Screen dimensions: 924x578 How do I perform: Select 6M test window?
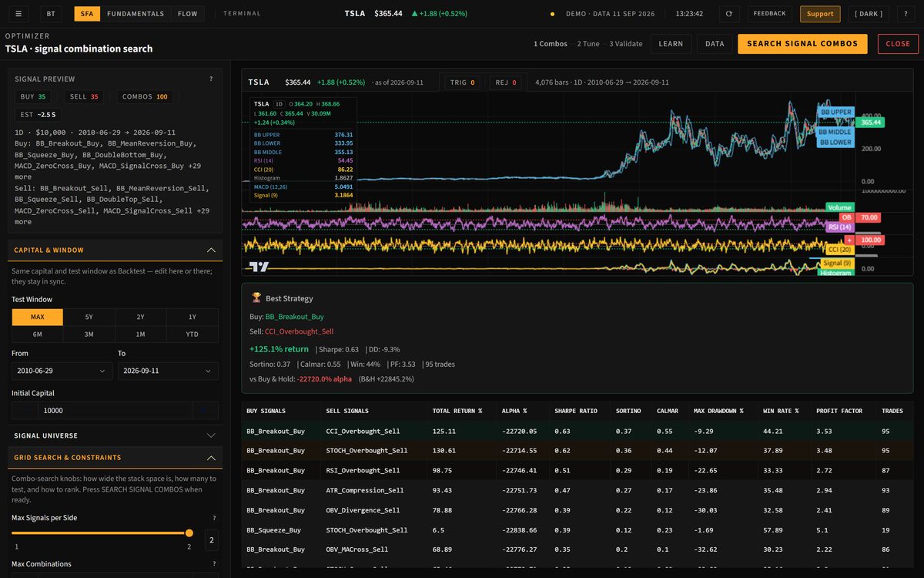coord(38,334)
